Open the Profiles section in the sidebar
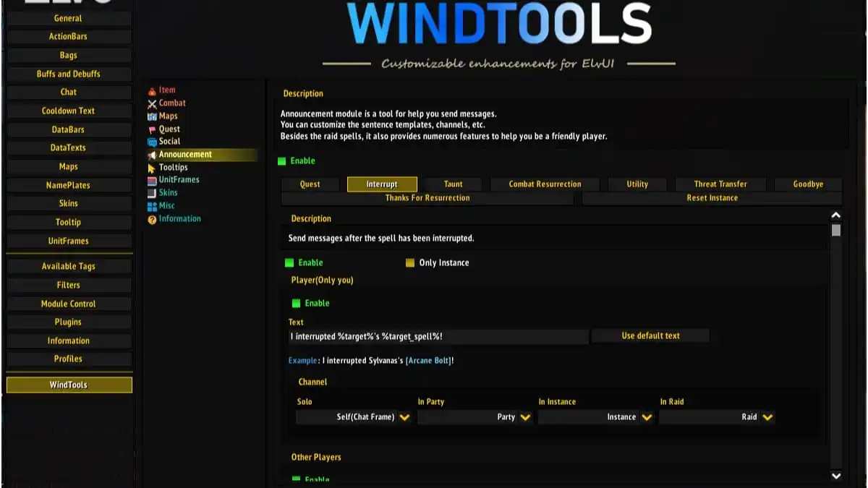This screenshot has height=488, width=868. (69, 359)
